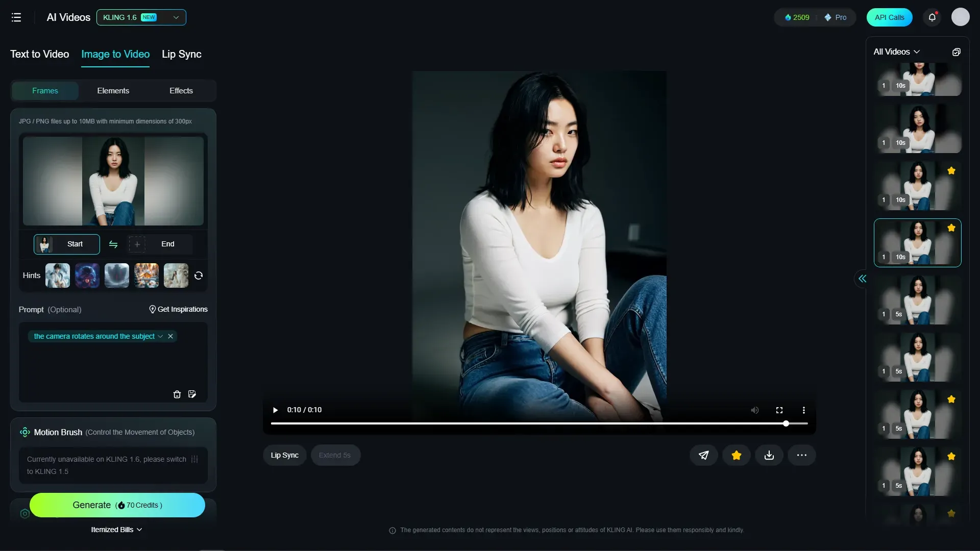Open the KLING 1.6 model dropdown

click(141, 17)
